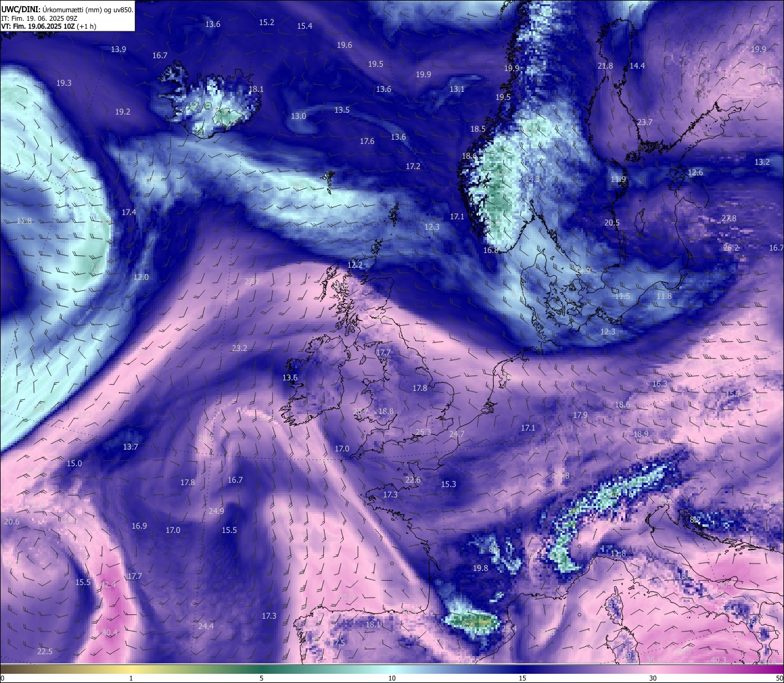Screen dimensions: 784x683
Task: Click the value label 23.7
Action: (x=644, y=122)
